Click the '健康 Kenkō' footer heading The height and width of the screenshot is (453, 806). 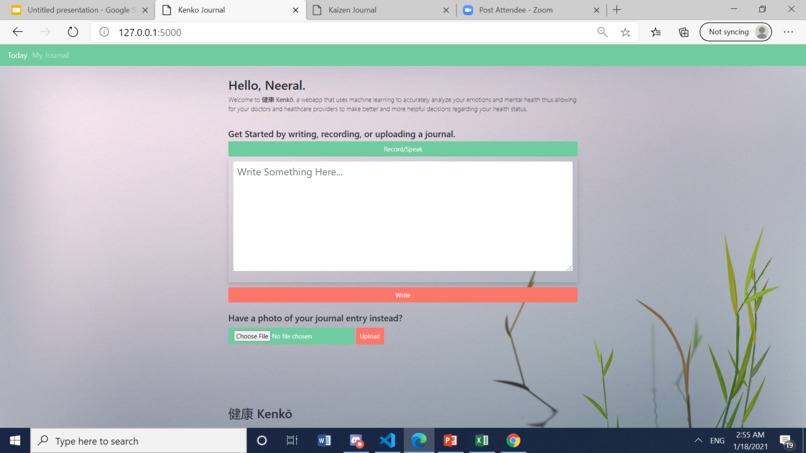click(x=260, y=414)
